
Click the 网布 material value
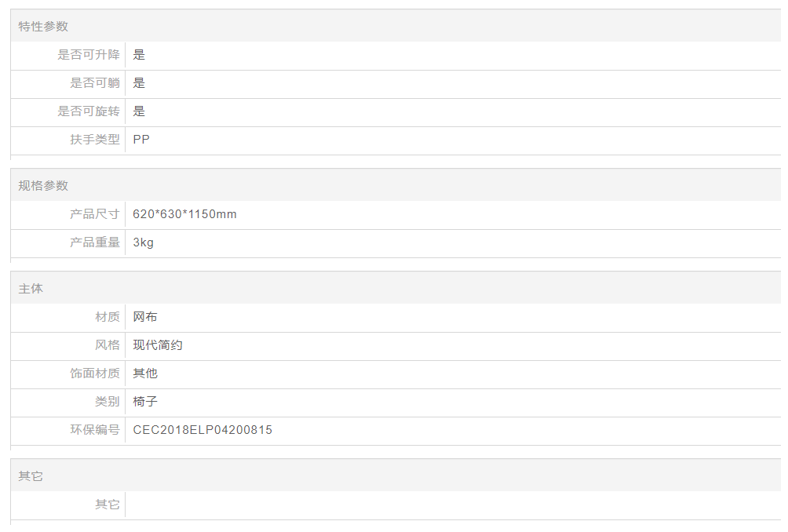point(145,317)
